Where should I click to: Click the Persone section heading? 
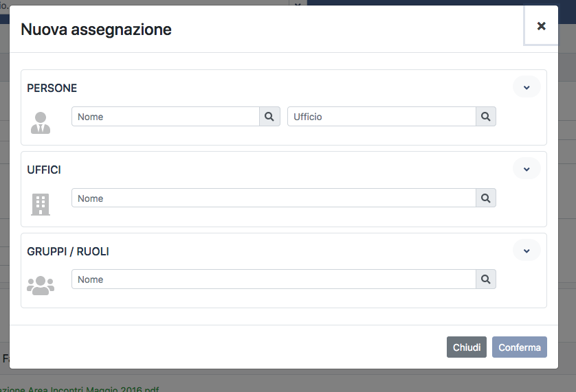point(52,89)
